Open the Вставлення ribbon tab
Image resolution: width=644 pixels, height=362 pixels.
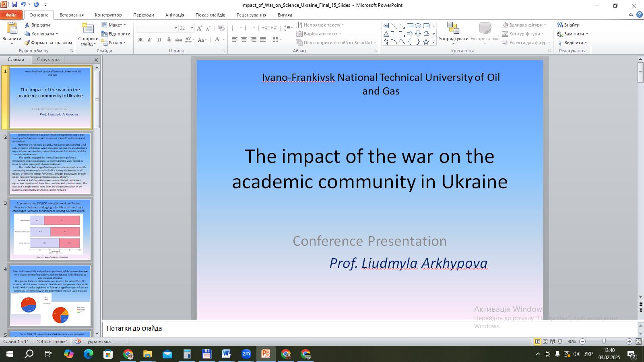pos(71,15)
